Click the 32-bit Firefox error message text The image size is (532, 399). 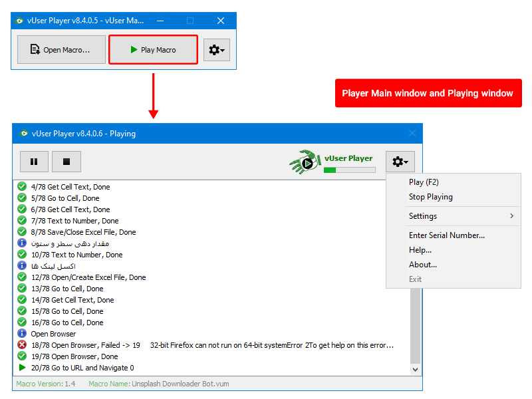pyautogui.click(x=272, y=345)
